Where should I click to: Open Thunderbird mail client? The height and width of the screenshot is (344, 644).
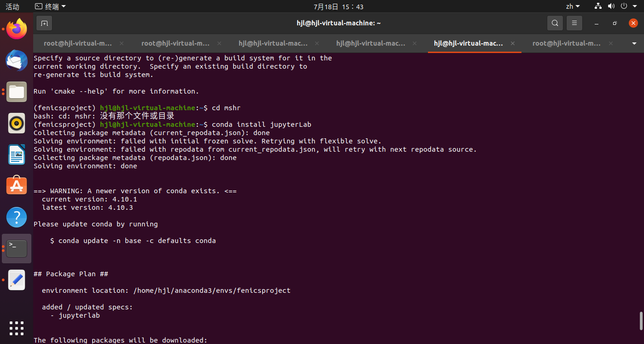click(16, 60)
